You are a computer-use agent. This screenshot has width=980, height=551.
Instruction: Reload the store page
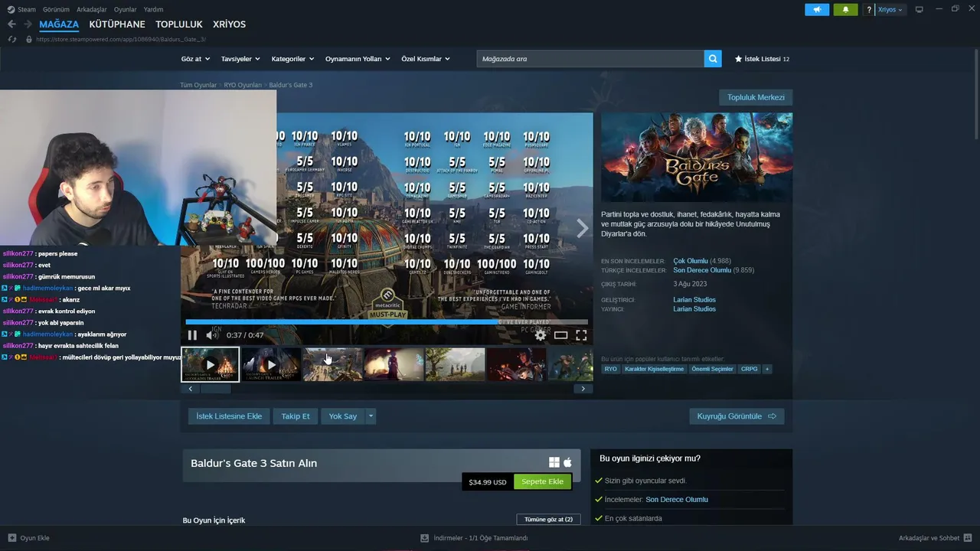click(x=12, y=39)
